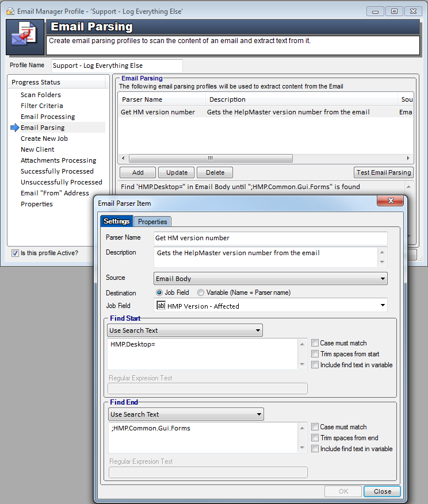Close the Email Parser Item dialog with red X
Viewport: 428px width, 504px height.
[x=390, y=201]
